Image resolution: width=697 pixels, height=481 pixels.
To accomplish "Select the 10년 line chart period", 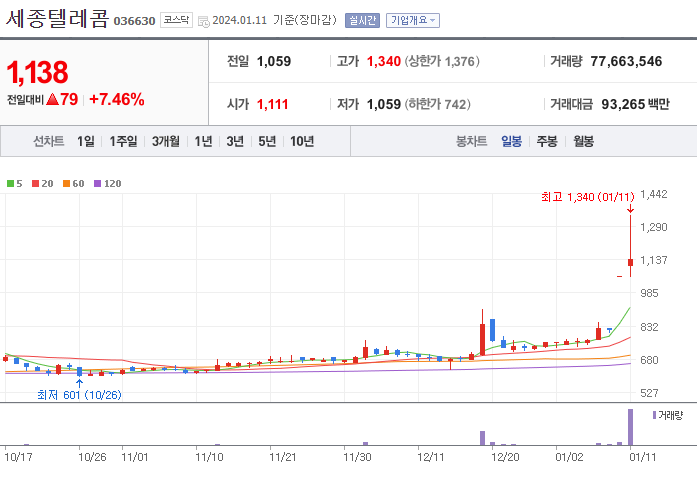I will pyautogui.click(x=302, y=141).
